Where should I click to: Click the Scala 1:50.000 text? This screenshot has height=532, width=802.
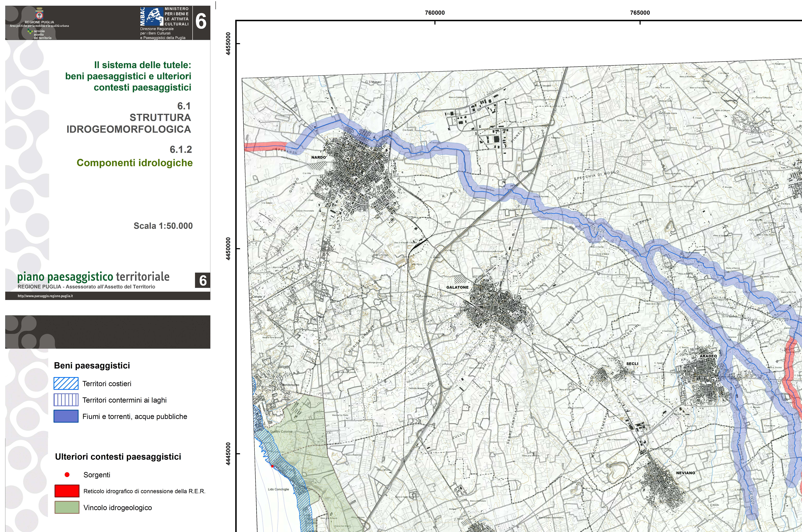click(163, 226)
